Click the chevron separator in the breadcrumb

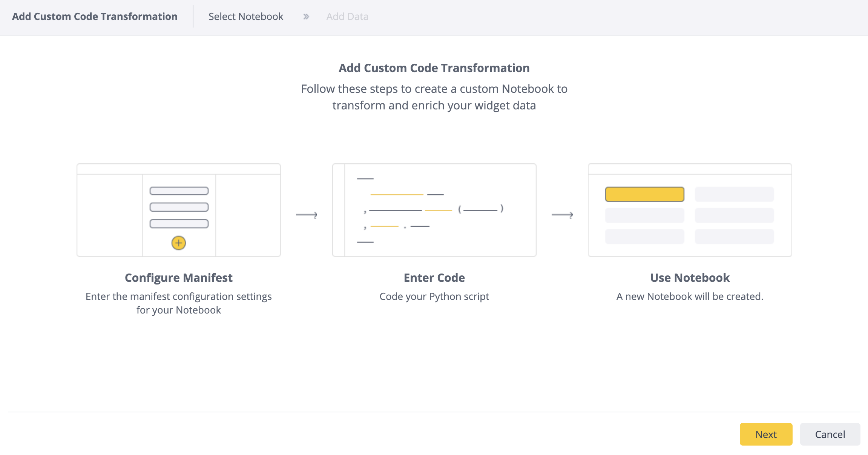coord(305,16)
